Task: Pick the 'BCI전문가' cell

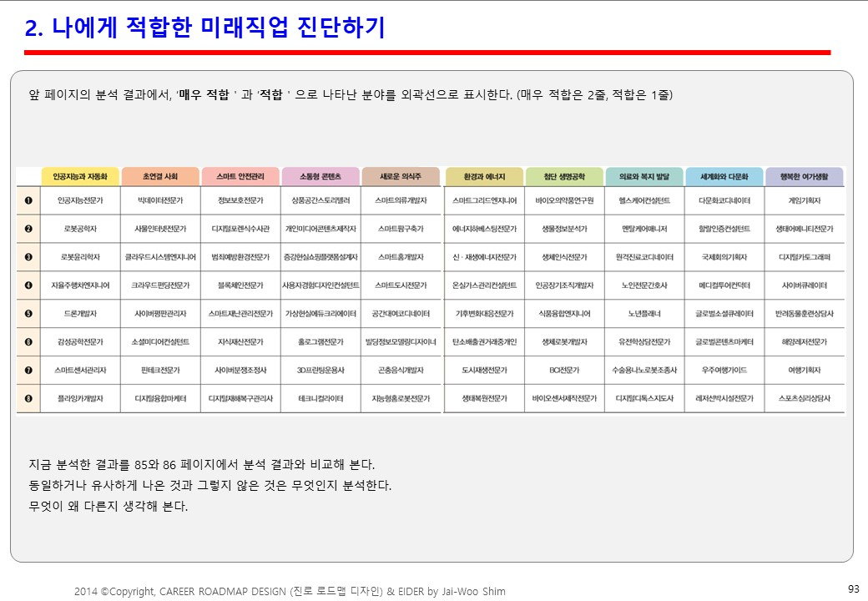Action: click(x=564, y=370)
